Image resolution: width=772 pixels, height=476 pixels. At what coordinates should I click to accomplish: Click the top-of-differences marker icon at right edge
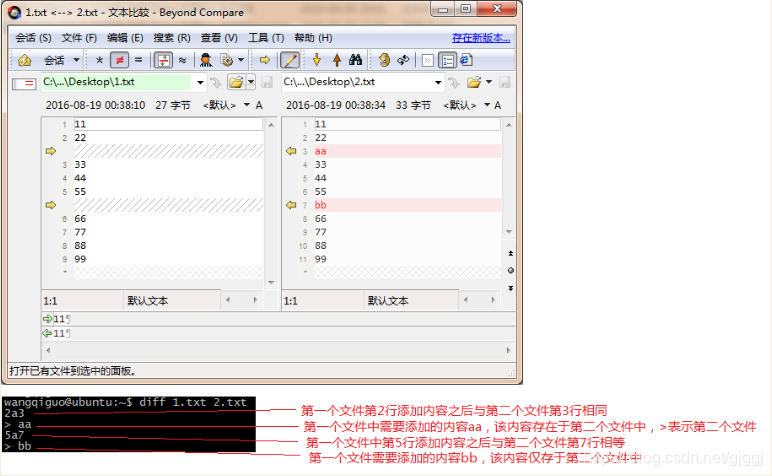point(511,254)
